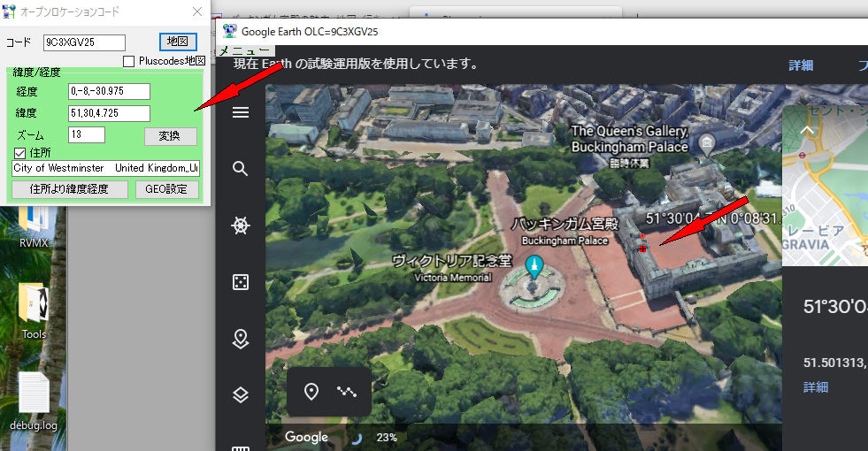Image resolution: width=868 pixels, height=451 pixels.
Task: Click the Victoria Memorial map marker
Action: click(534, 265)
